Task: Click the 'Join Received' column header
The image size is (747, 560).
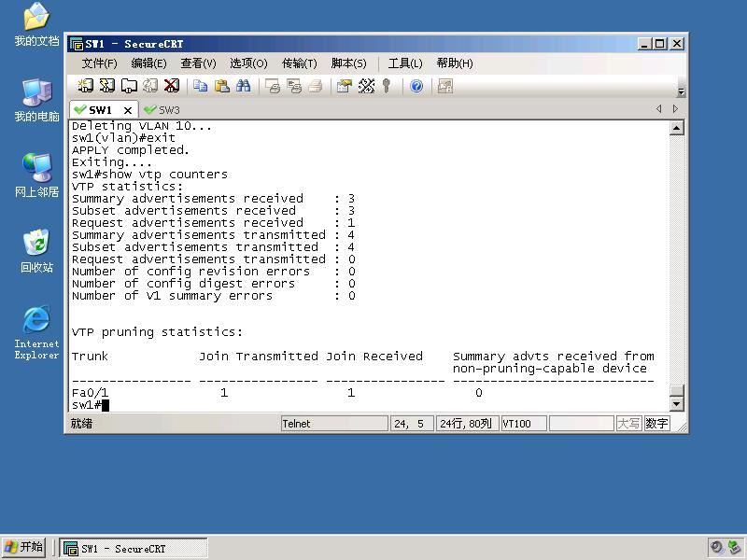Action: (374, 357)
